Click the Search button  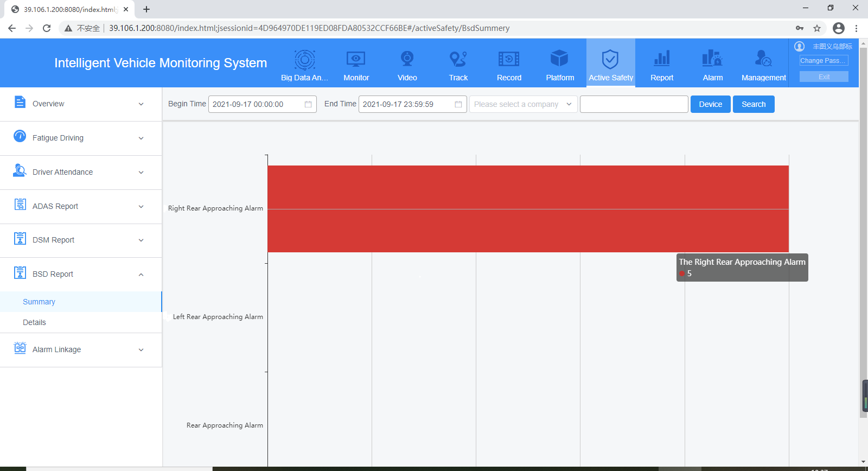pos(754,104)
